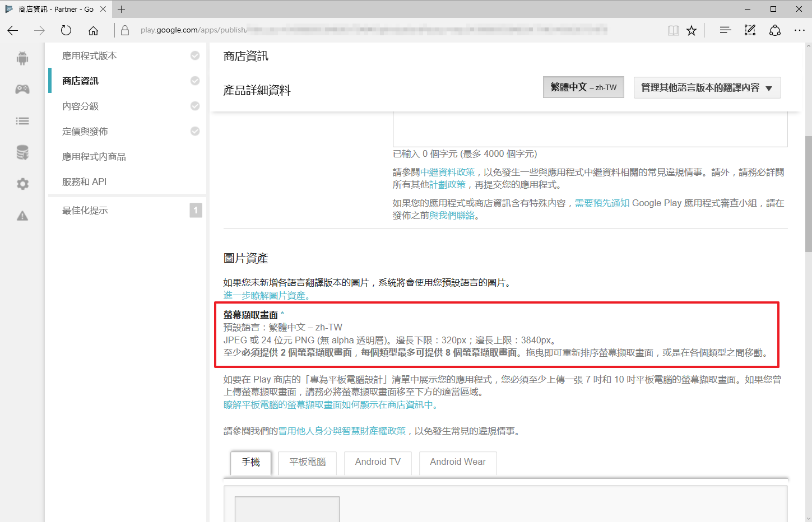The height and width of the screenshot is (522, 812).
Task: Open 定價與發佈 in sidebar
Action: (x=85, y=131)
